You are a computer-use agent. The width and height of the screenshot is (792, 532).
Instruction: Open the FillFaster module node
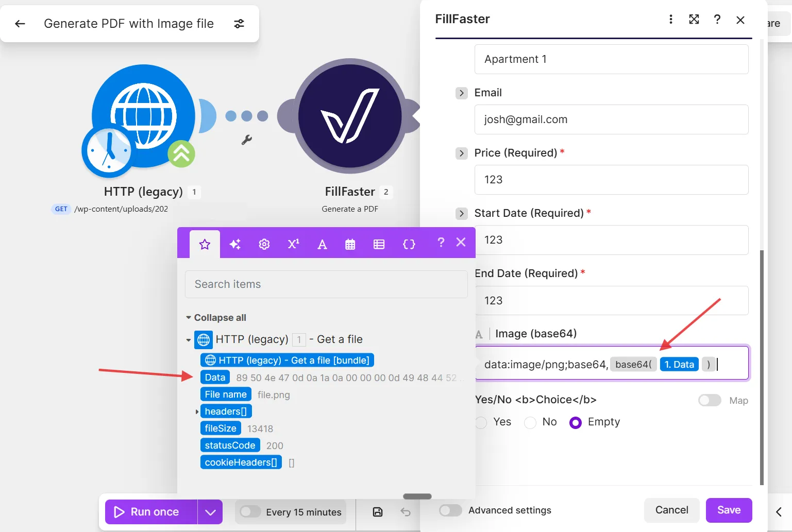coord(350,116)
